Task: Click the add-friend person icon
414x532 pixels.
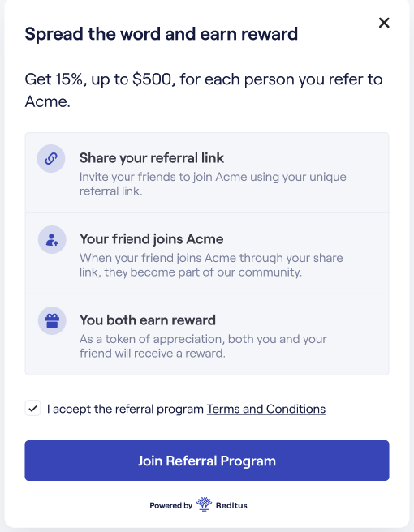Action: pos(52,239)
